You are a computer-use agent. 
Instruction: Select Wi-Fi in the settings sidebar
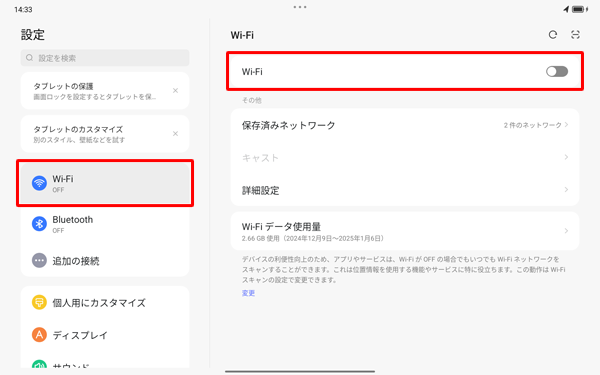[x=105, y=183]
